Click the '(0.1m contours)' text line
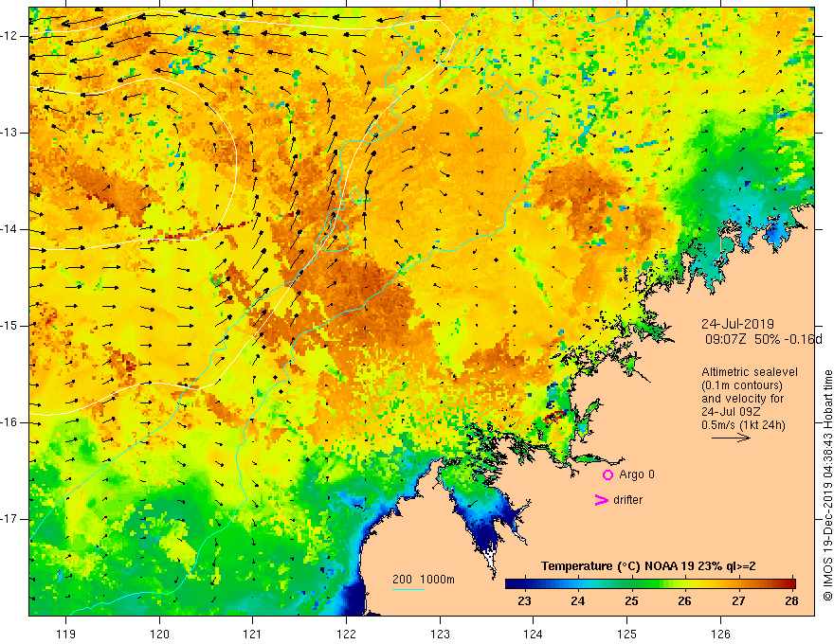This screenshot has height=644, width=834. tap(741, 385)
